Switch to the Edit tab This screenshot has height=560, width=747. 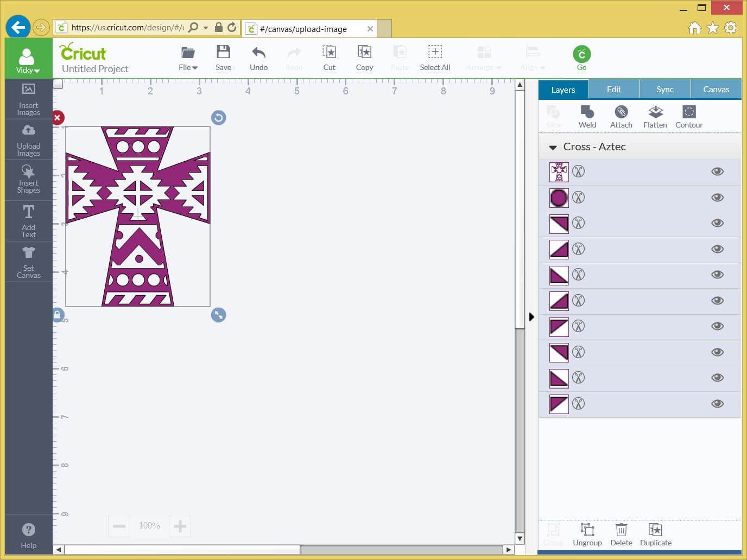point(614,90)
